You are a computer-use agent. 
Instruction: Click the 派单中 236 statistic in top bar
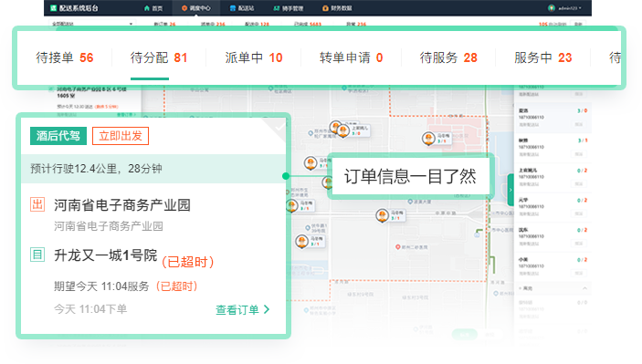point(213,24)
